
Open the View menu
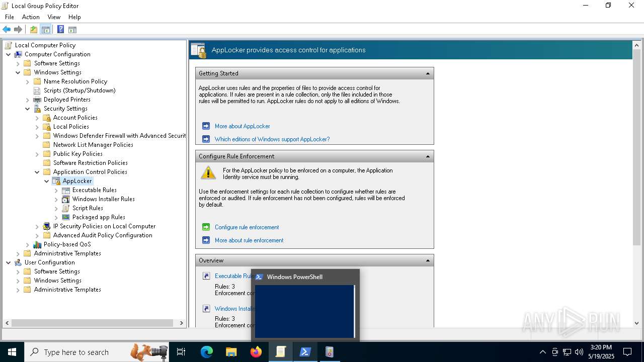[x=54, y=17]
